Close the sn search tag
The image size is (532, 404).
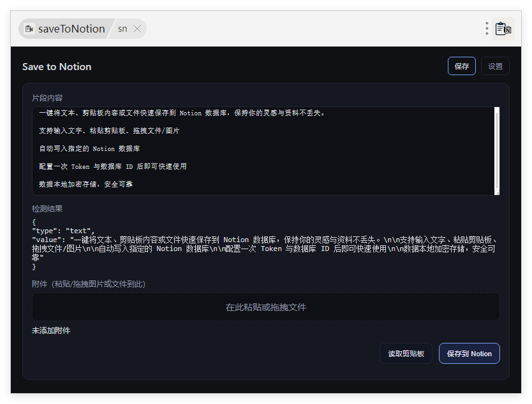pos(137,29)
